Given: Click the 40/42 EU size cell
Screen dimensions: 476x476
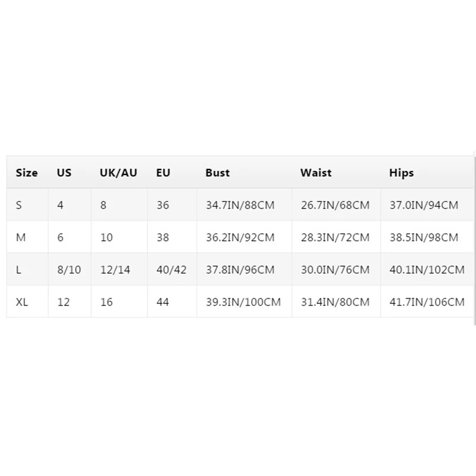Looking at the screenshot, I should click(x=171, y=270).
